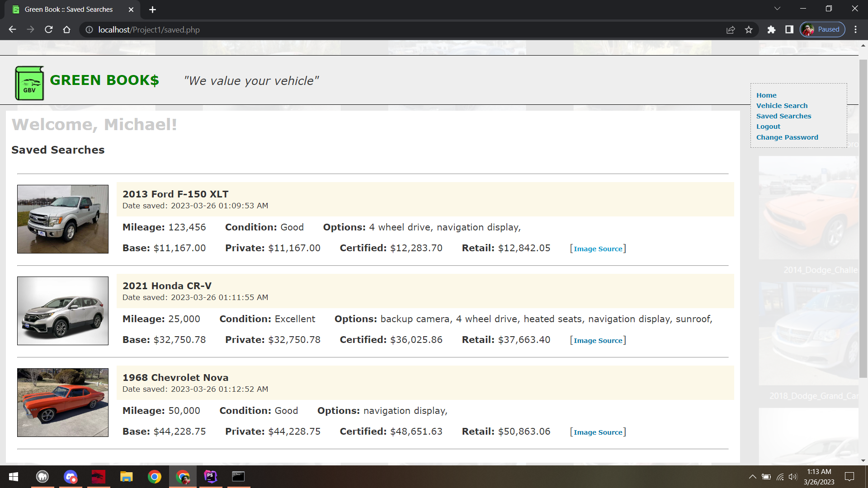Toggle the browser side panel icon

[789, 30]
